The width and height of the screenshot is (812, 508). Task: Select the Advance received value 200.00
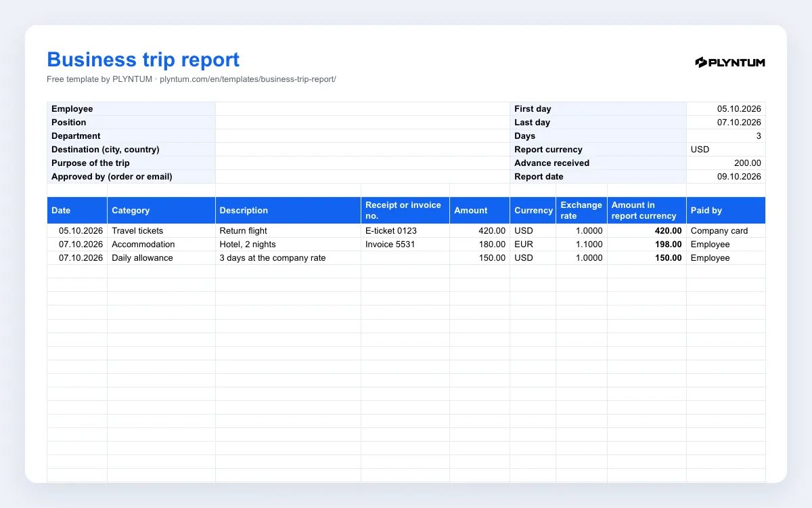[726, 163]
